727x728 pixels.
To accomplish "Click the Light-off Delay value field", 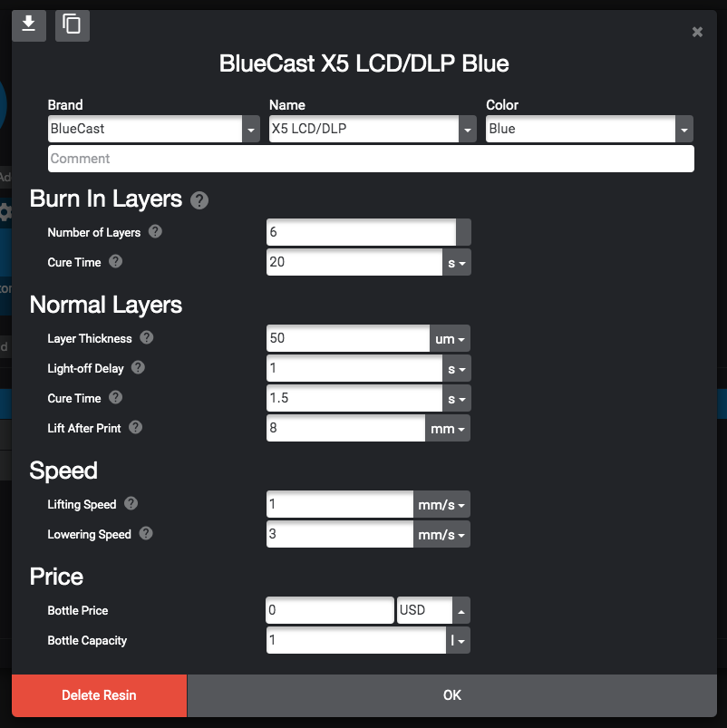I will (x=354, y=369).
